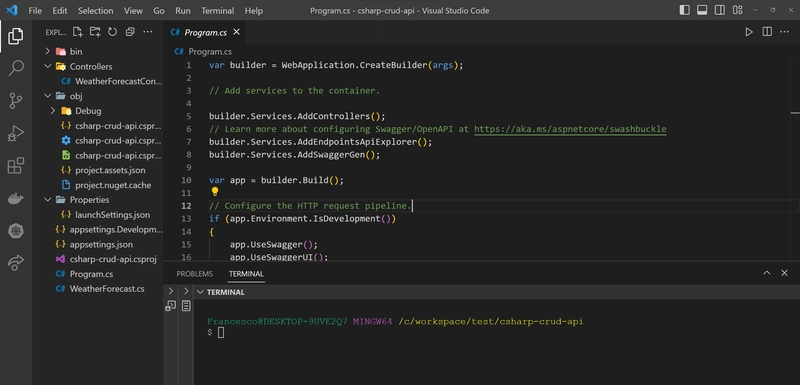The image size is (800, 385).
Task: Click line number 10 in the gutter
Action: pyautogui.click(x=186, y=180)
